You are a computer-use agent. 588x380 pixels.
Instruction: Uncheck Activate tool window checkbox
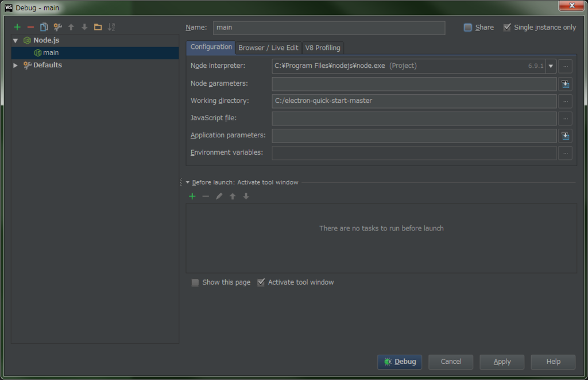[x=261, y=282]
